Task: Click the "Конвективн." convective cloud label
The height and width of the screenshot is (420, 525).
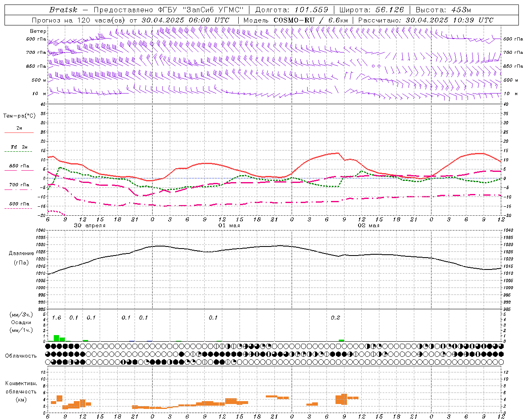Action: point(21,383)
